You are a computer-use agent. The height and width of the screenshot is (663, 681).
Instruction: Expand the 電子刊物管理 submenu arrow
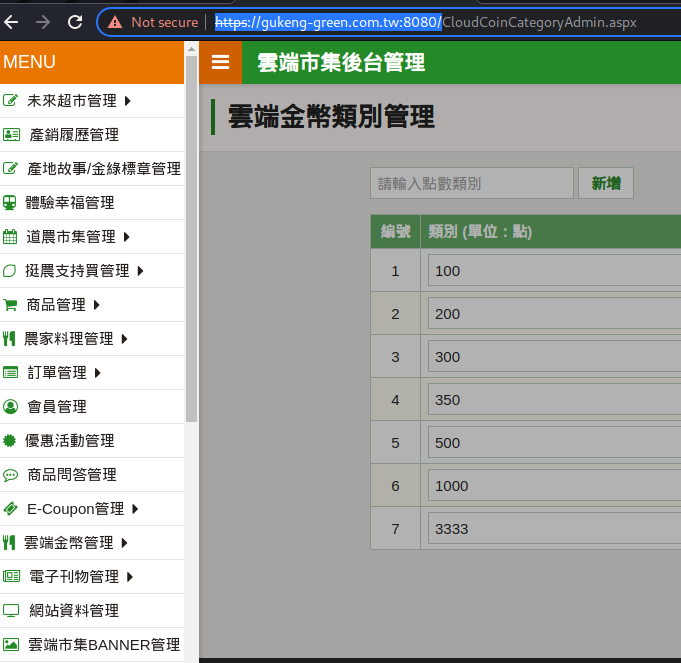click(x=129, y=577)
